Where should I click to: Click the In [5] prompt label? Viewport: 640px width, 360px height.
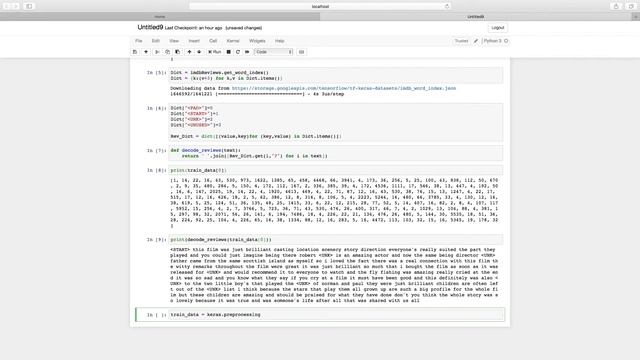(157, 73)
